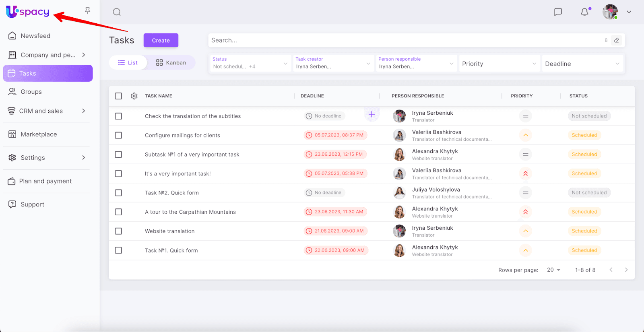Image resolution: width=644 pixels, height=332 pixels.
Task: Tick checkbox for It's a very important task!
Action: pyautogui.click(x=118, y=173)
